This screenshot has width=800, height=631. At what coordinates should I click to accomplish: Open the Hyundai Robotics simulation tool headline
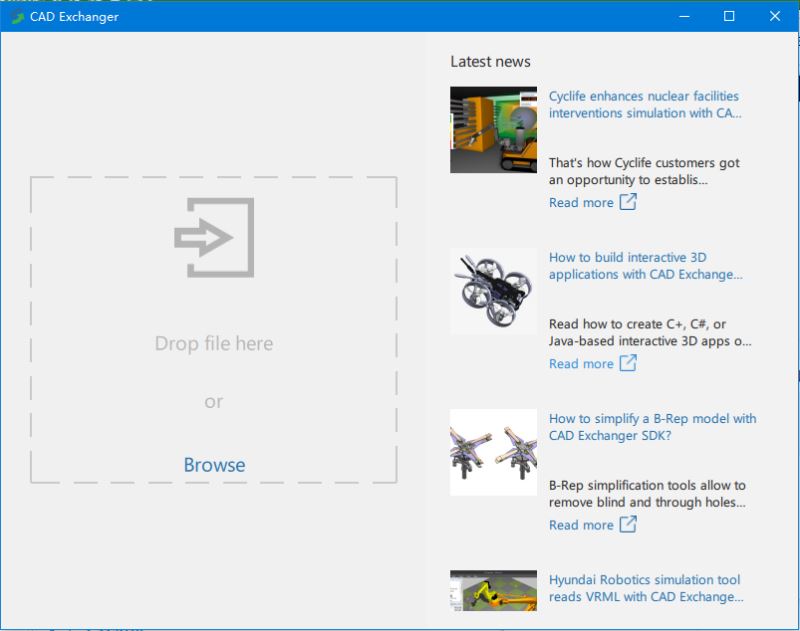[645, 588]
